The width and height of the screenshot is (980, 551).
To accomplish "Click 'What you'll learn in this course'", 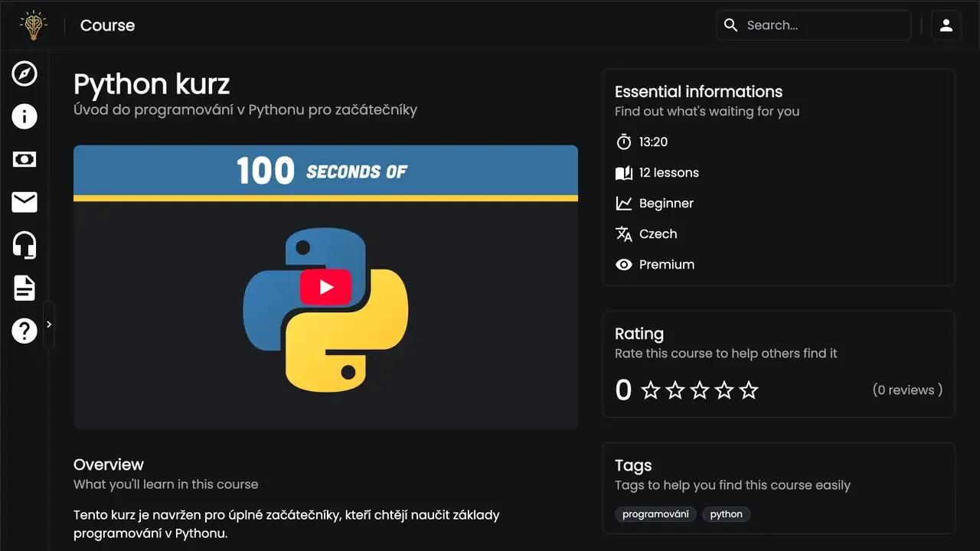I will click(165, 484).
